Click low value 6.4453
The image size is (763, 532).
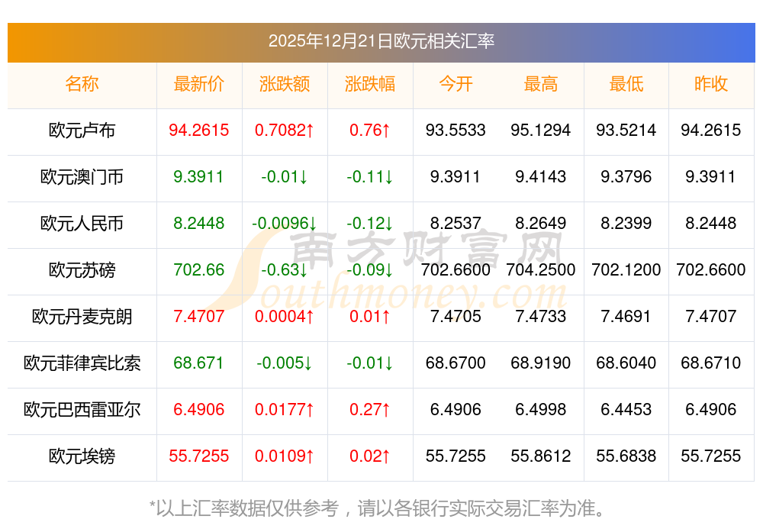[x=626, y=409]
